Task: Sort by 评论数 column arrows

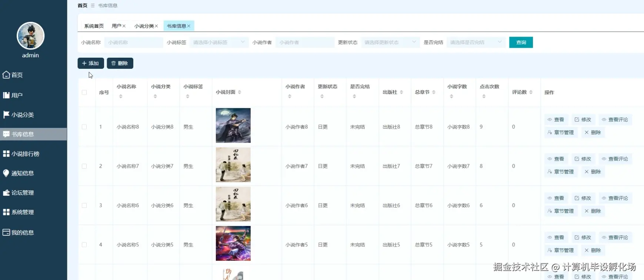Action: [x=531, y=92]
